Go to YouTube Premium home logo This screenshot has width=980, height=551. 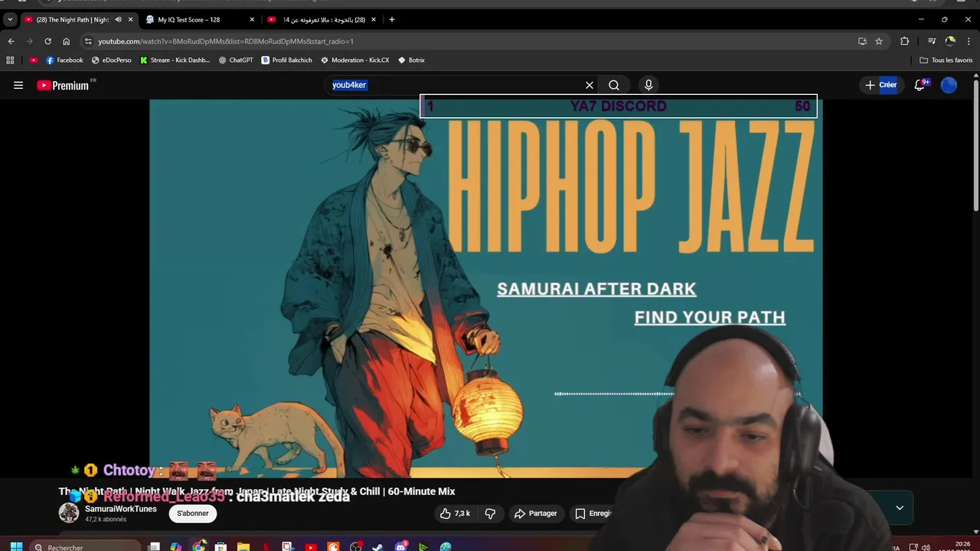pyautogui.click(x=64, y=85)
